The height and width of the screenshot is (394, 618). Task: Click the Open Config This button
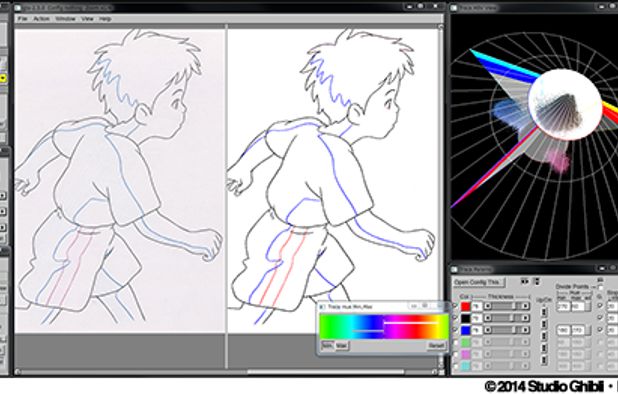pyautogui.click(x=479, y=282)
